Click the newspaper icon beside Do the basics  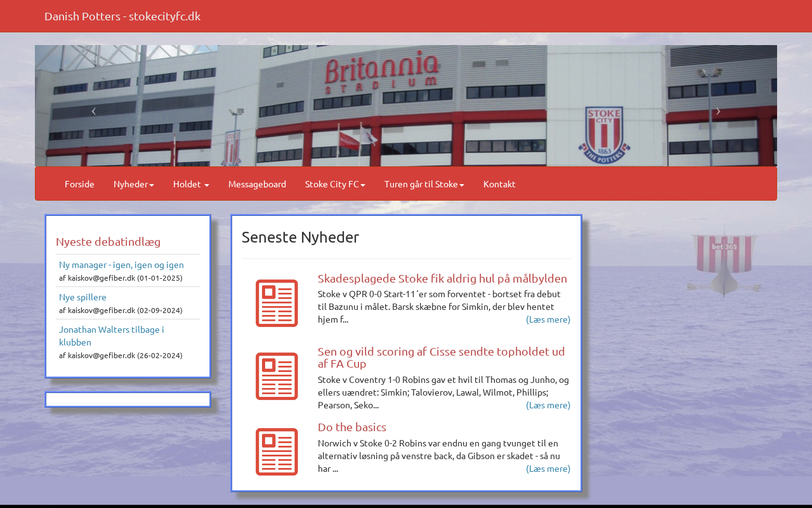tap(277, 451)
